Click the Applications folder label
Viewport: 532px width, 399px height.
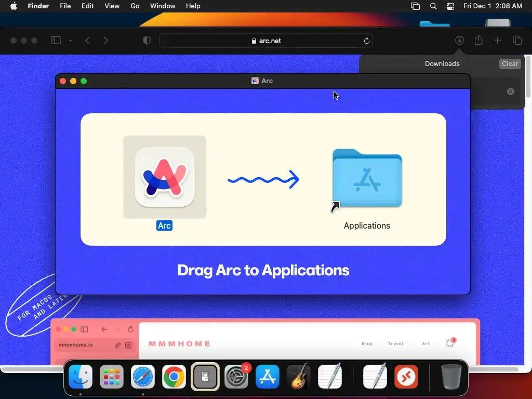tap(367, 225)
